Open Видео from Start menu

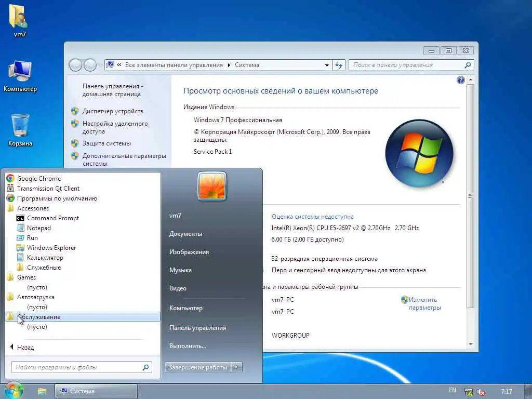178,288
